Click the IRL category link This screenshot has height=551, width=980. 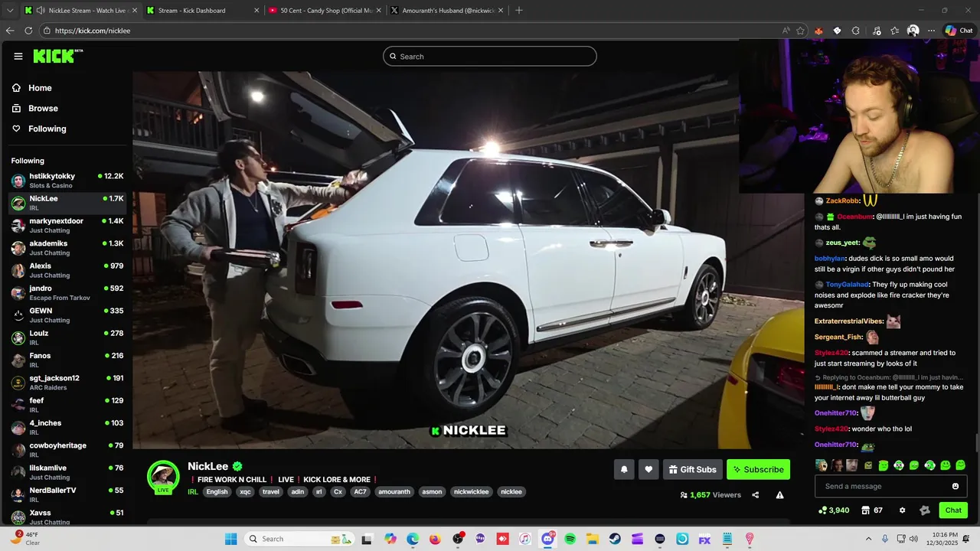[193, 492]
